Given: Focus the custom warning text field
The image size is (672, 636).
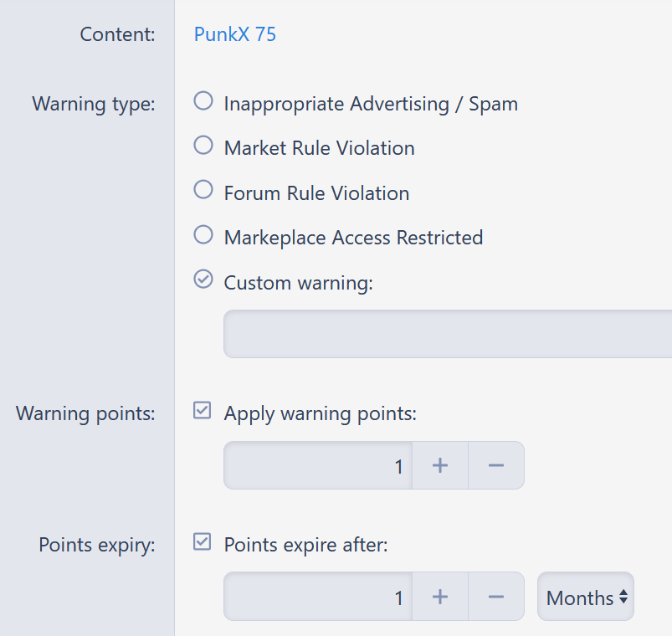Looking at the screenshot, I should [448, 334].
